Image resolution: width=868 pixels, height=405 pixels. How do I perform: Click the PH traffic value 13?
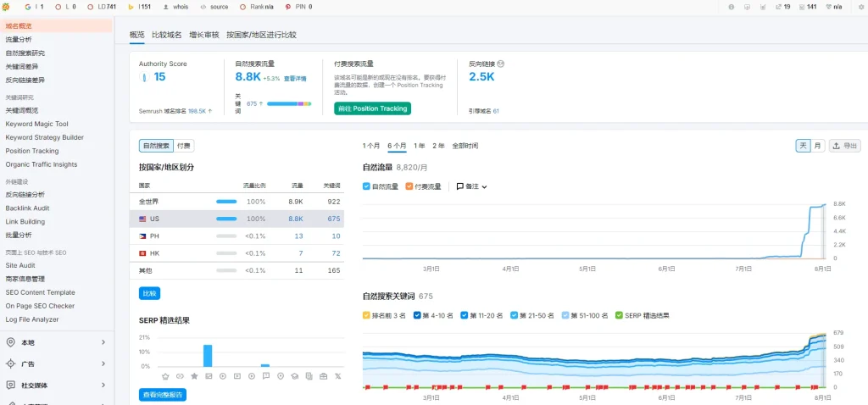(299, 236)
